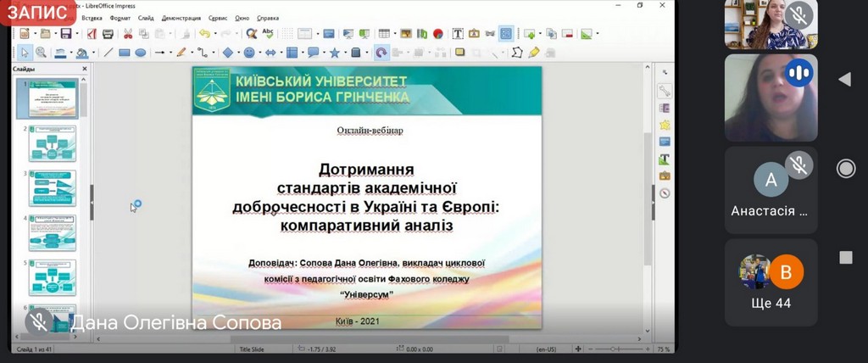Click the zoom in plus button
The image size is (868, 363).
coord(648,349)
